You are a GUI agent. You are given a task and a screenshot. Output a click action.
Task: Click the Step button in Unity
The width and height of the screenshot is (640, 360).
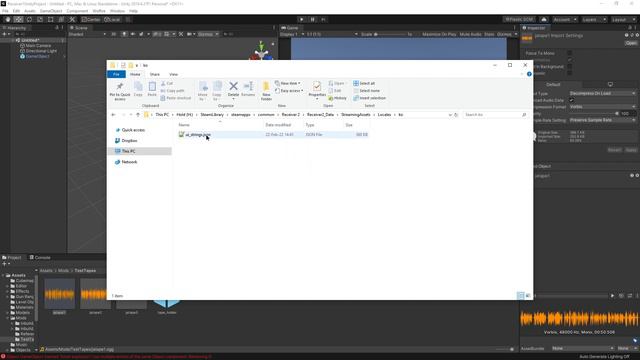pos(323,20)
